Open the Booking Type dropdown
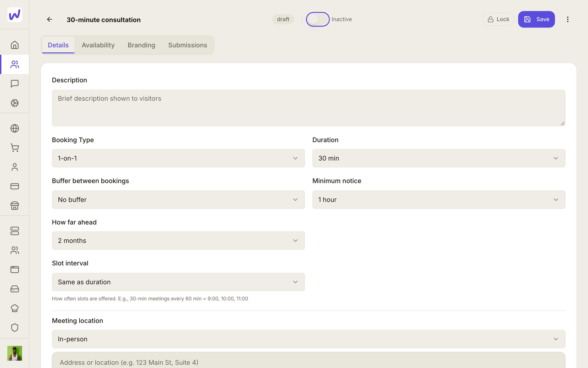 178,158
